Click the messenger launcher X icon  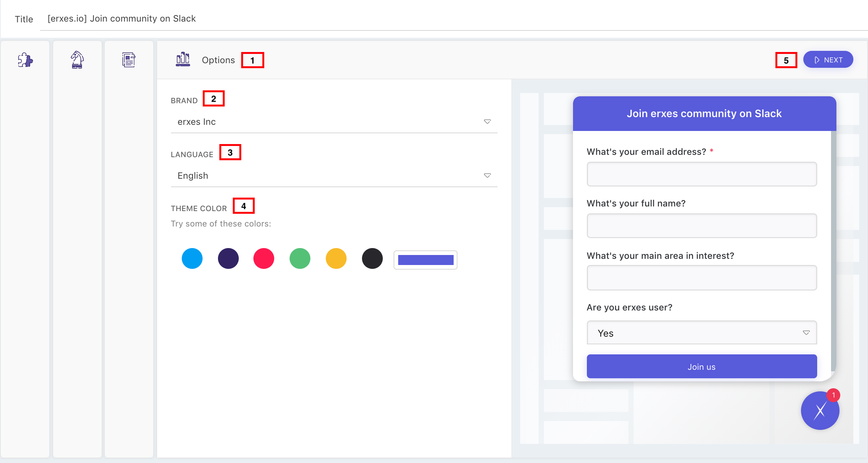coord(819,411)
